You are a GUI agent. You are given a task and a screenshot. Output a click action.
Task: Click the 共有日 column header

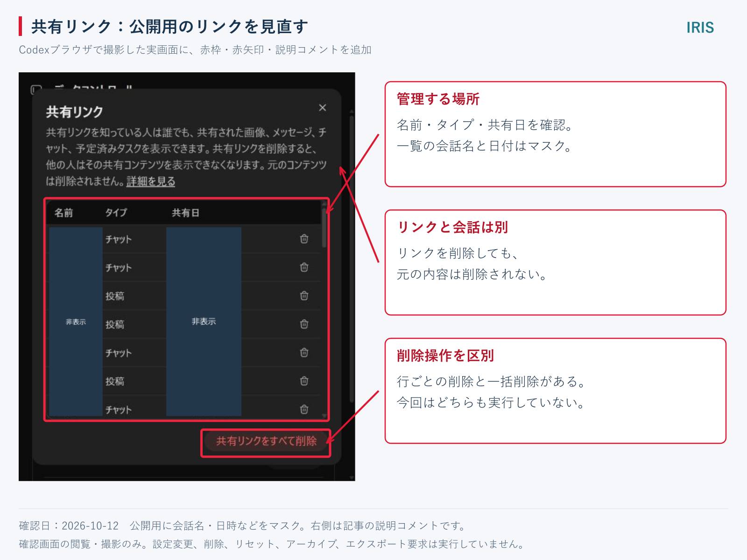pos(185,213)
